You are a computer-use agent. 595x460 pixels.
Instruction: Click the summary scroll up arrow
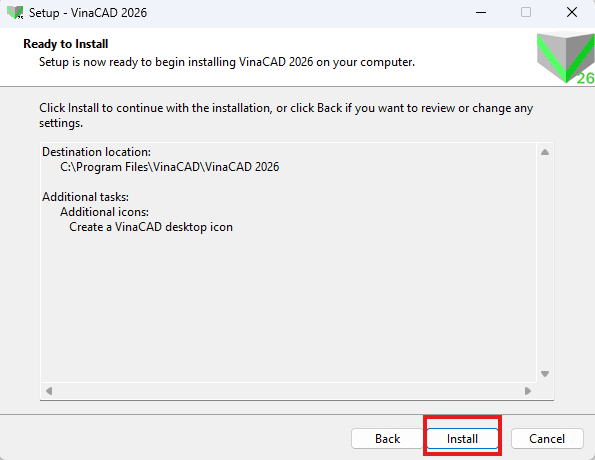pos(545,152)
